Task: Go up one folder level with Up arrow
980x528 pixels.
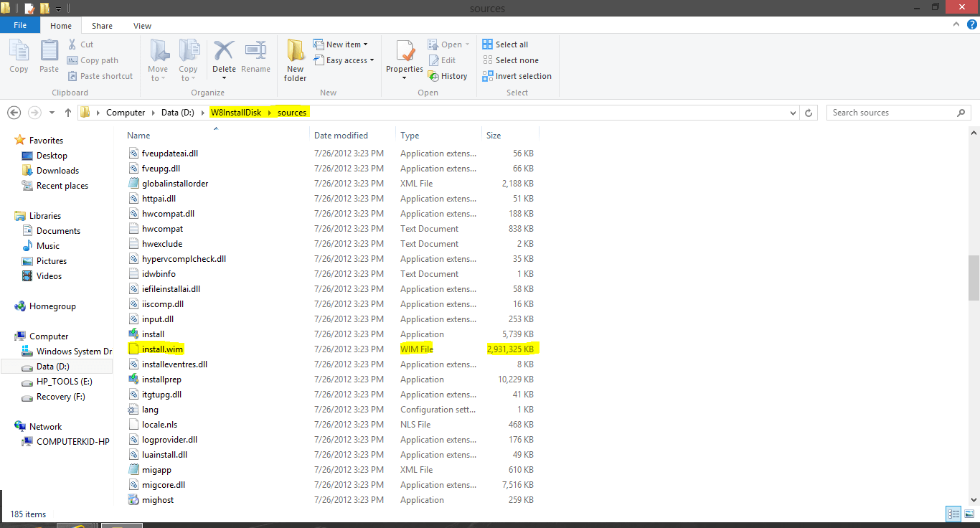Action: 68,113
